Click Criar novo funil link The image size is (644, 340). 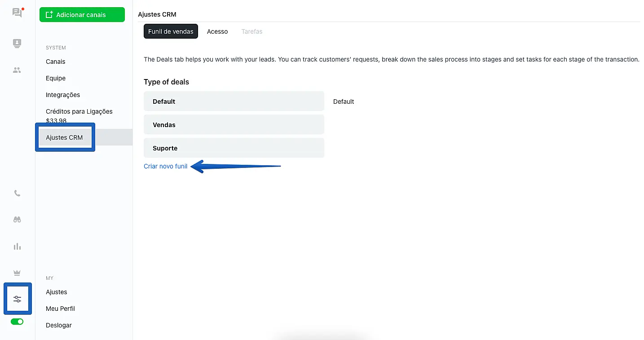tap(165, 166)
